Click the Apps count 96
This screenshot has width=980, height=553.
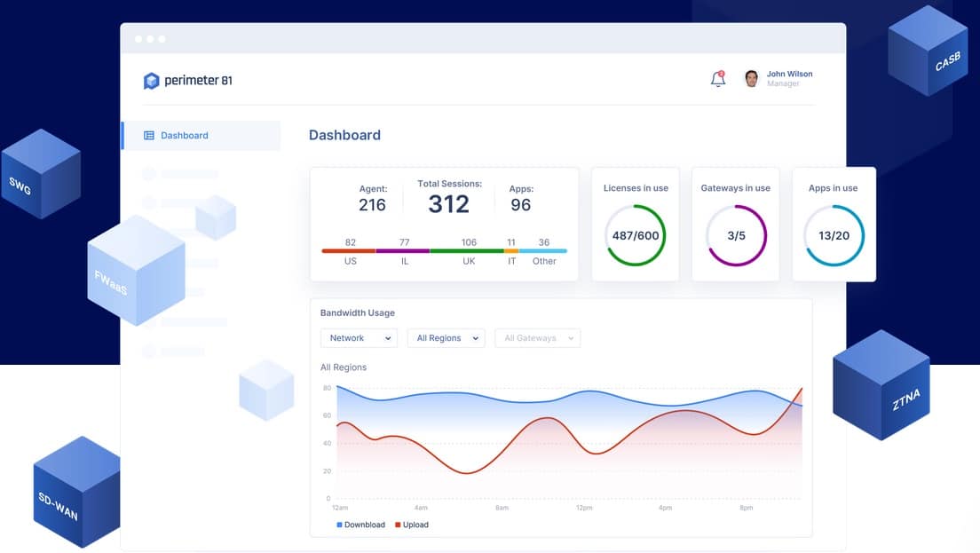(x=520, y=205)
